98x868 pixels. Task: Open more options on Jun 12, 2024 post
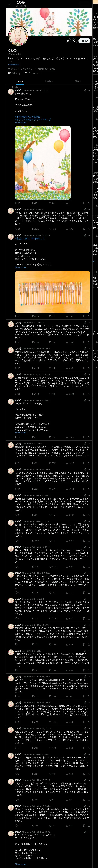[x=89, y=235]
